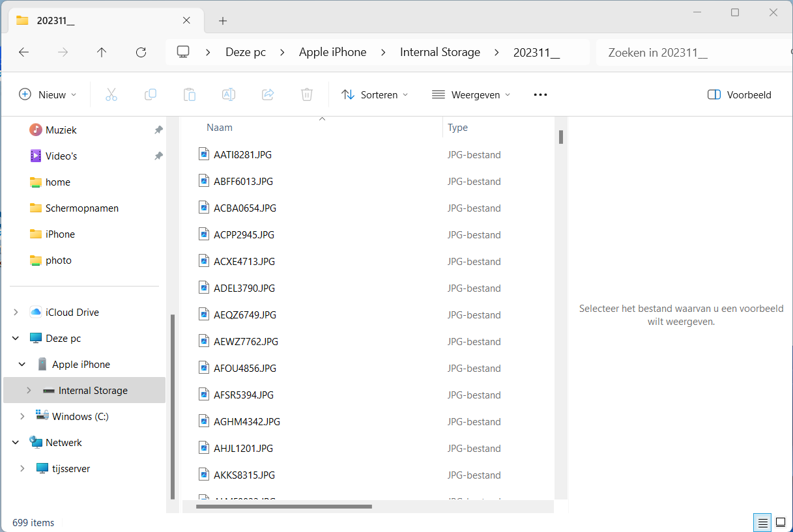The image size is (793, 532).
Task: Click the Paste clipboard icon
Action: click(190, 94)
